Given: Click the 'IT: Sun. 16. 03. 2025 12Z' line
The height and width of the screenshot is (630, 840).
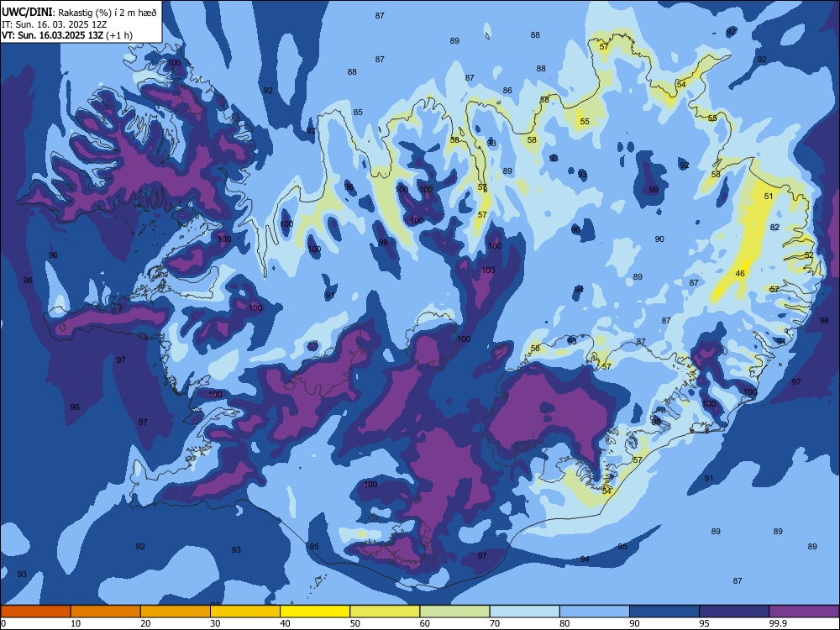Looking at the screenshot, I should pyautogui.click(x=54, y=24).
